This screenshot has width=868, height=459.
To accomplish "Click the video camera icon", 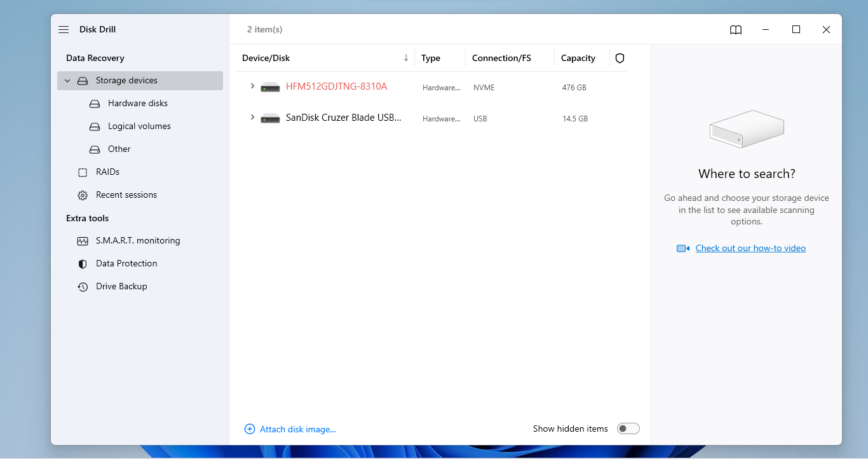I will point(683,249).
